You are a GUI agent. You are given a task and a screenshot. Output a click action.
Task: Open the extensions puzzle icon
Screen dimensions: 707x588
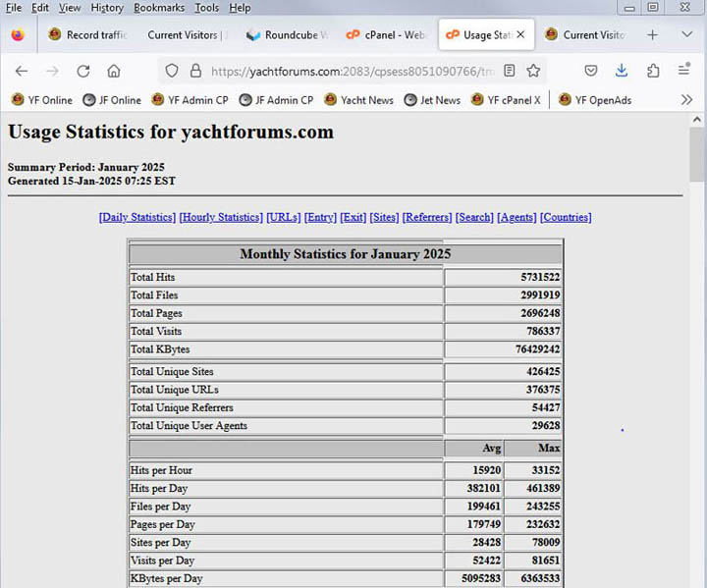[653, 71]
